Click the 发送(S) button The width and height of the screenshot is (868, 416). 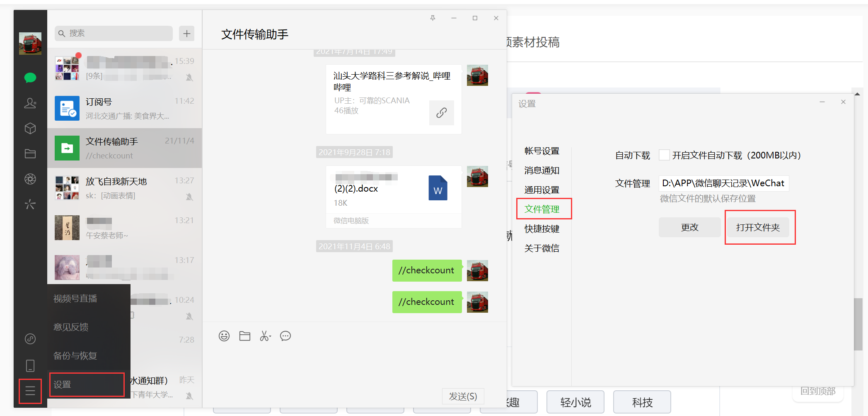click(x=463, y=397)
